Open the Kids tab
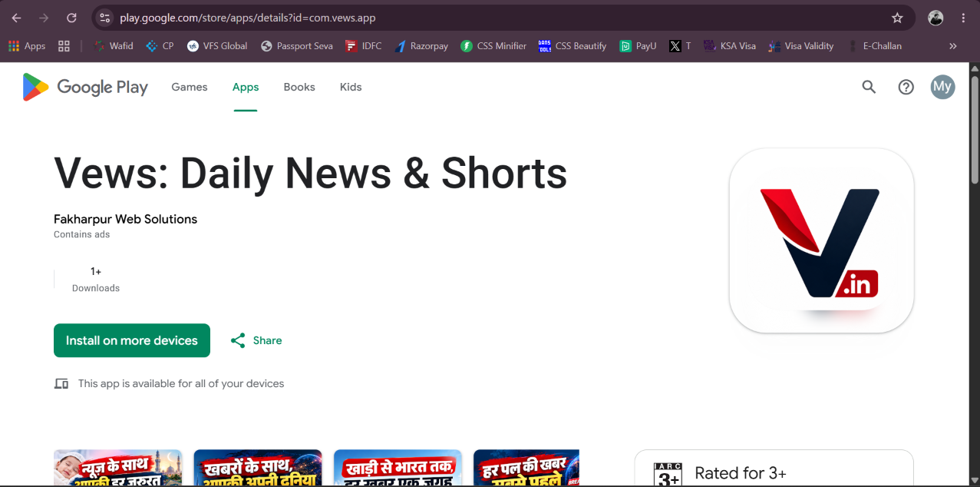This screenshot has width=980, height=487. coord(351,87)
